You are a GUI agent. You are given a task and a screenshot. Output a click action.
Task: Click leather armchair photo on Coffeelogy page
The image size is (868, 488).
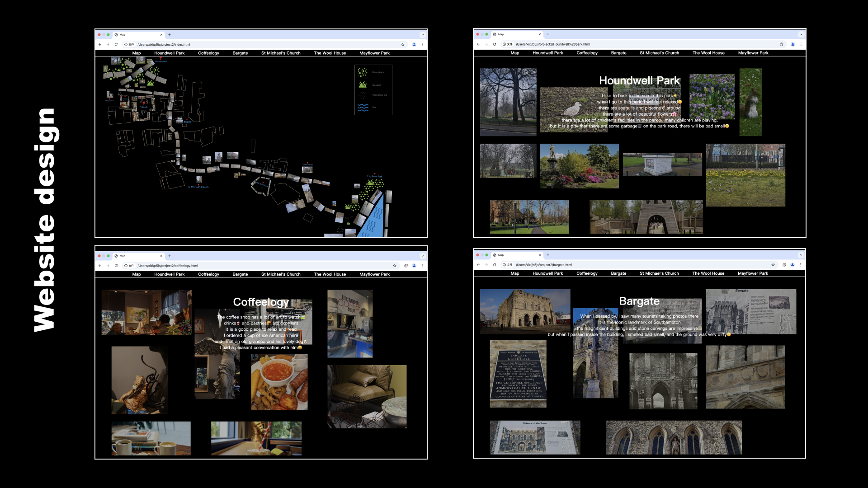point(367,397)
